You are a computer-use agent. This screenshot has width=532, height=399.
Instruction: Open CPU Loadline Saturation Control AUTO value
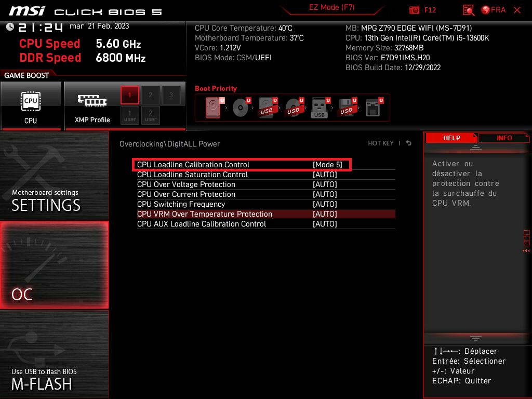tap(325, 175)
